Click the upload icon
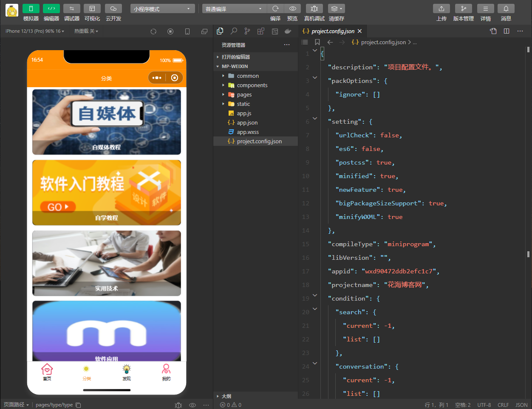The width and height of the screenshot is (532, 409). [441, 9]
